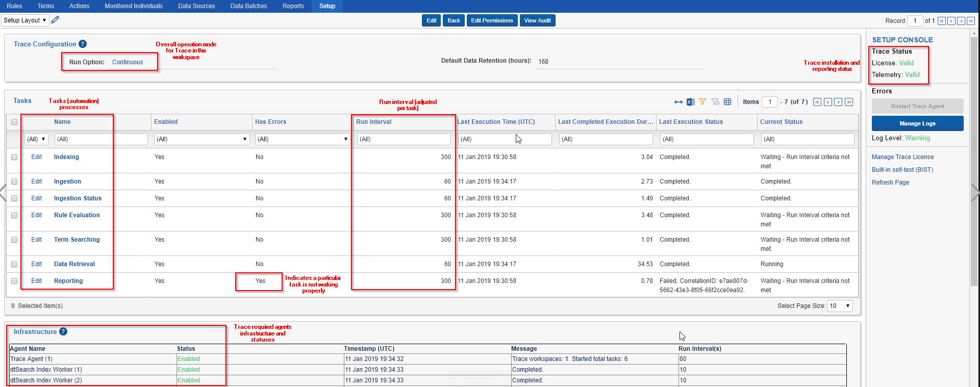This screenshot has height=387, width=980.
Task: Open Manage Trace License link
Action: tap(902, 157)
